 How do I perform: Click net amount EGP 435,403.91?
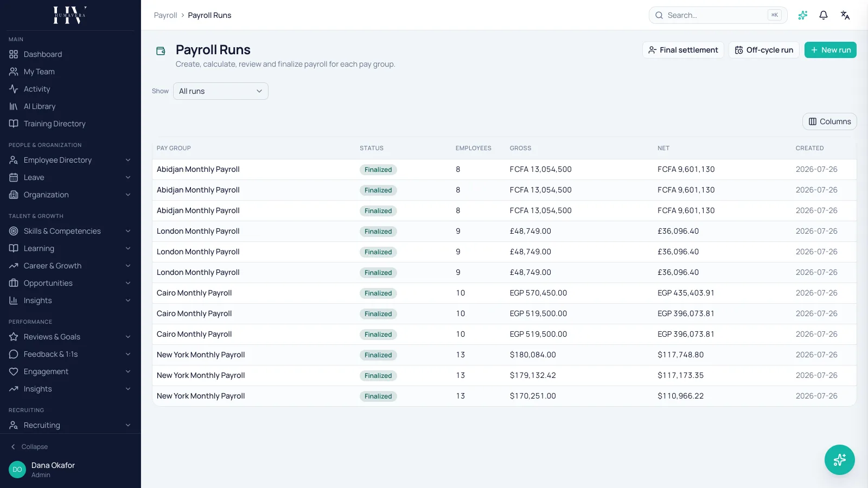(686, 293)
